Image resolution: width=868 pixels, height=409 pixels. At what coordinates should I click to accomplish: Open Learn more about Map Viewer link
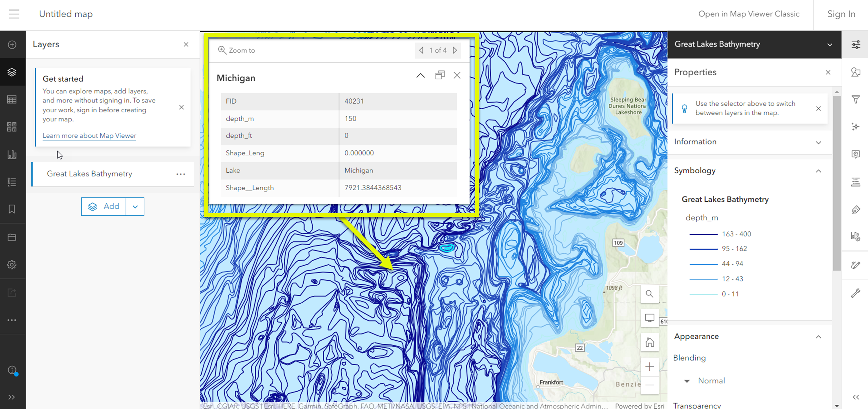[89, 136]
